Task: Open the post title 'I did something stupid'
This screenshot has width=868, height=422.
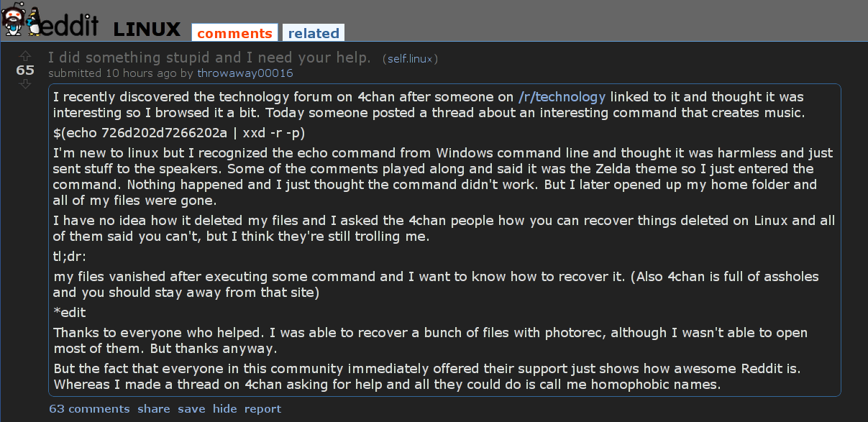Action: click(209, 58)
